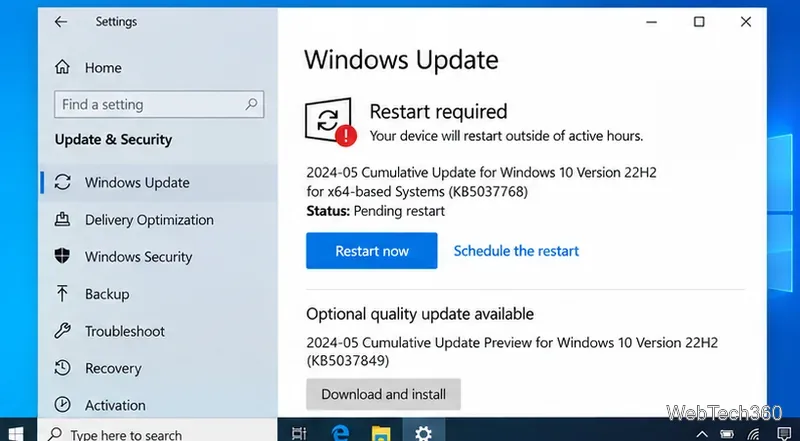Click the Delivery Optimization icon
The image size is (800, 441).
[62, 219]
